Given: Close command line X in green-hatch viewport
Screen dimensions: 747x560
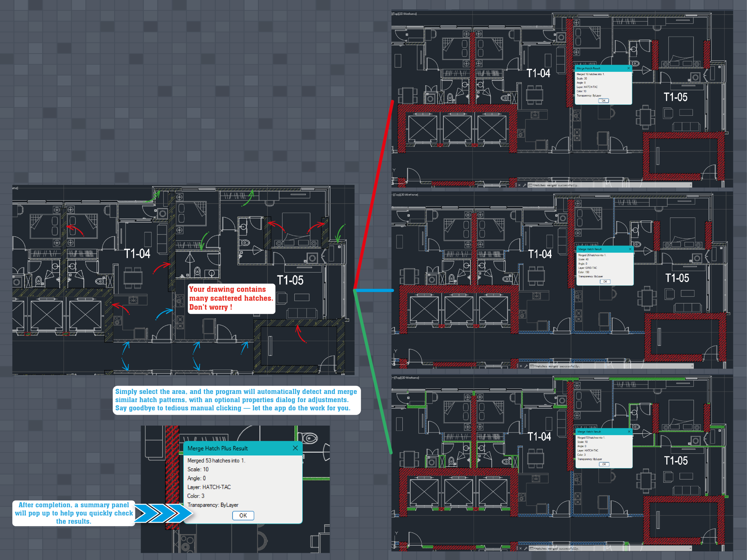Looking at the screenshot, I should [521, 549].
